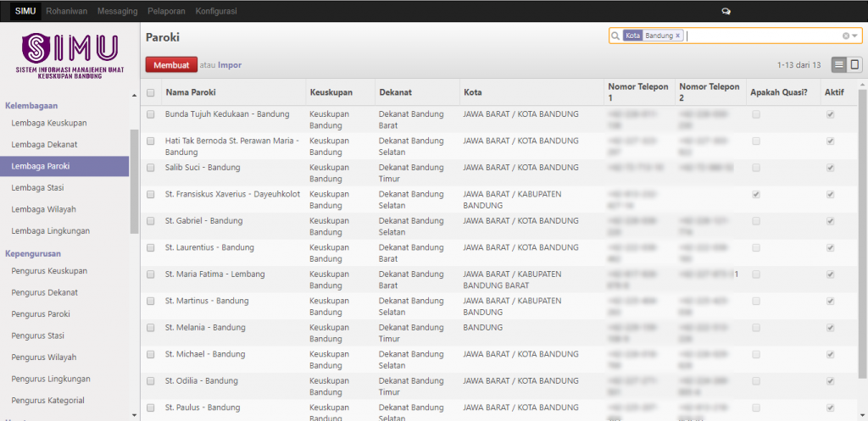Image resolution: width=868 pixels, height=421 pixels.
Task: Open Lembaga Stasi in the sidebar
Action: click(x=37, y=187)
